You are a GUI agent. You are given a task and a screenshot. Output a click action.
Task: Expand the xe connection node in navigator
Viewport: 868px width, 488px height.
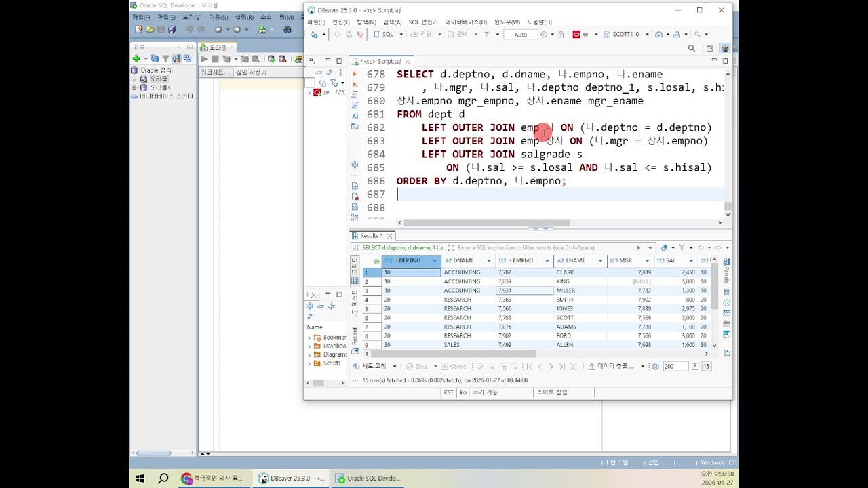[x=309, y=92]
